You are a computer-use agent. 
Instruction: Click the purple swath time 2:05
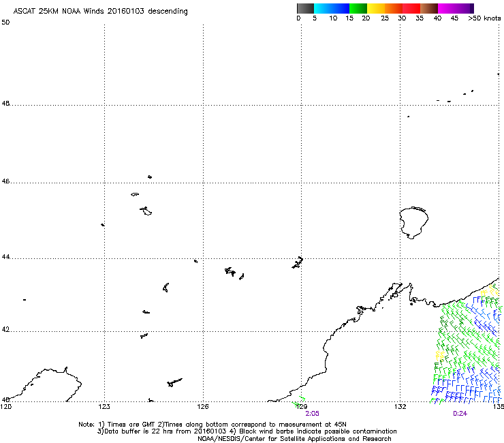click(x=312, y=414)
